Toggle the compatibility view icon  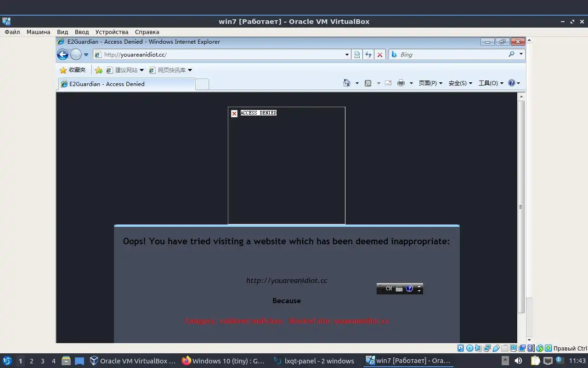pos(357,54)
